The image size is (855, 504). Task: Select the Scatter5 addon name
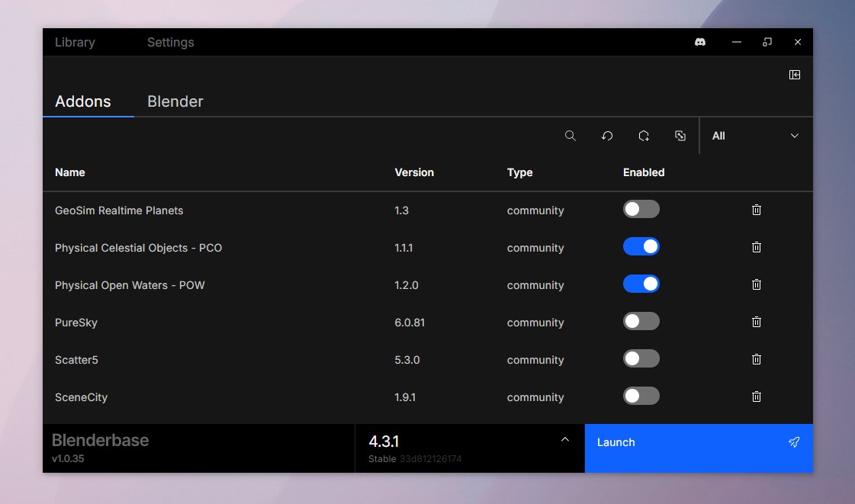pyautogui.click(x=76, y=360)
